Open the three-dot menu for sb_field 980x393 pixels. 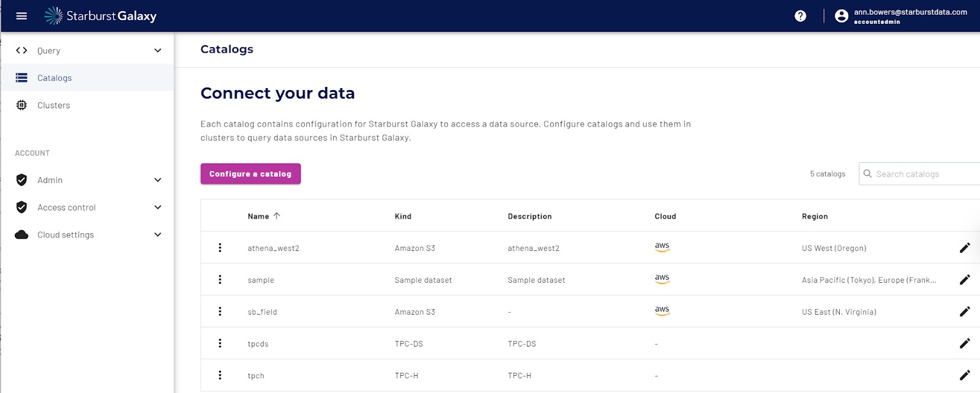[220, 312]
